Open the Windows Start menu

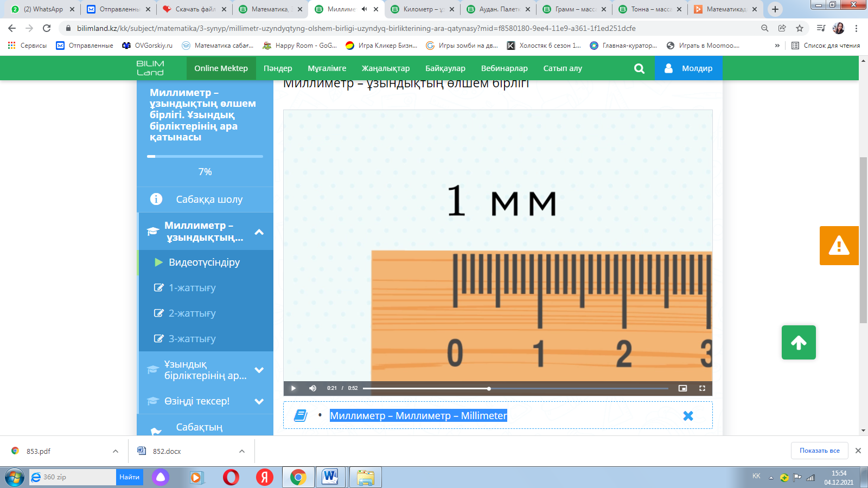coord(15,477)
